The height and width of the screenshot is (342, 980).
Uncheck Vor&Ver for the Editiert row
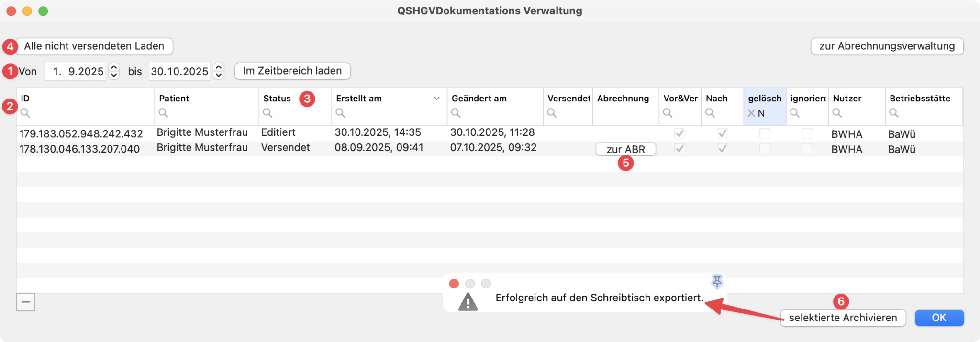tap(680, 134)
